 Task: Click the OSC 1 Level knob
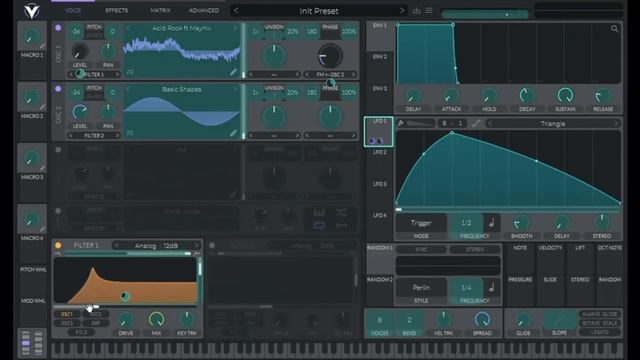pos(80,52)
